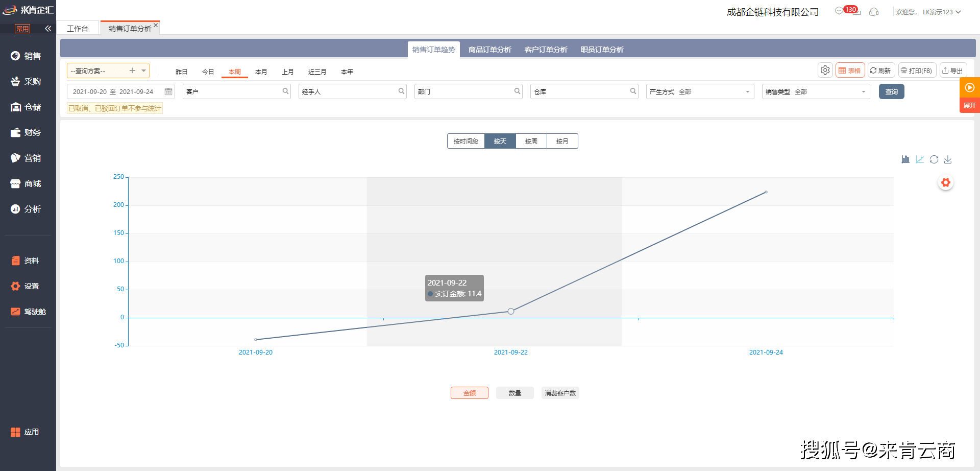Click the orange floating gear button

point(946,183)
